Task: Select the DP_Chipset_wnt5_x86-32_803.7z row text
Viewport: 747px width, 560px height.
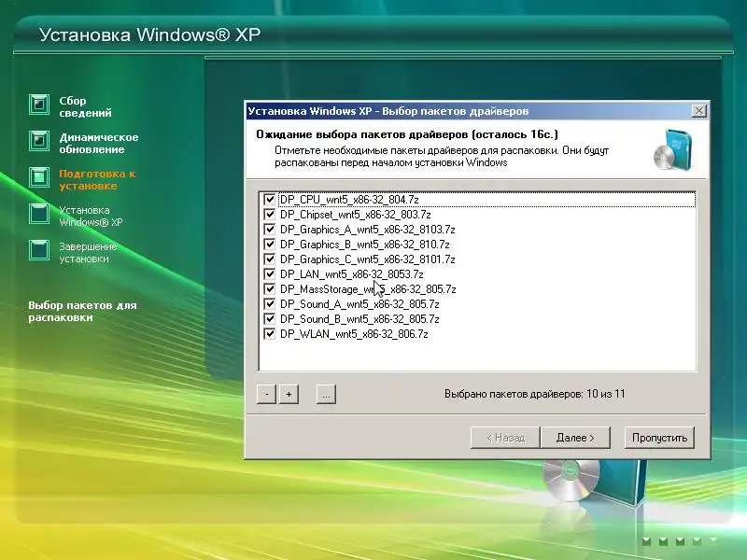Action: (356, 215)
